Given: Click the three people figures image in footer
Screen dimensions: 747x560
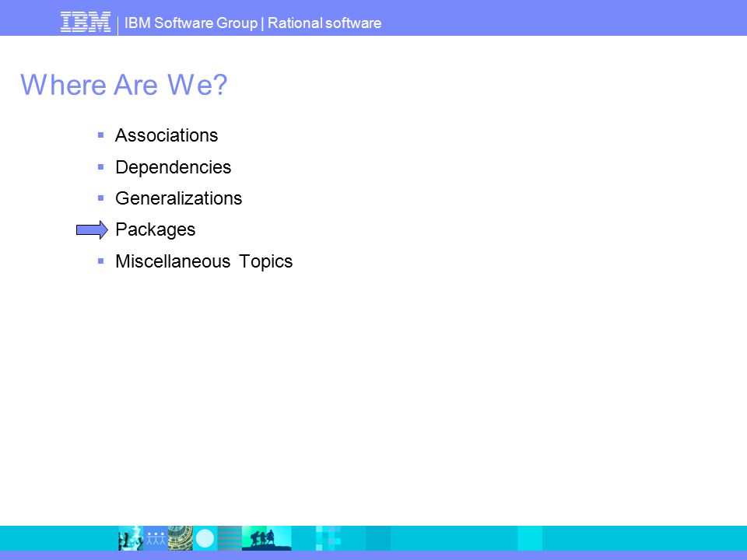Looking at the screenshot, I should (x=156, y=538).
